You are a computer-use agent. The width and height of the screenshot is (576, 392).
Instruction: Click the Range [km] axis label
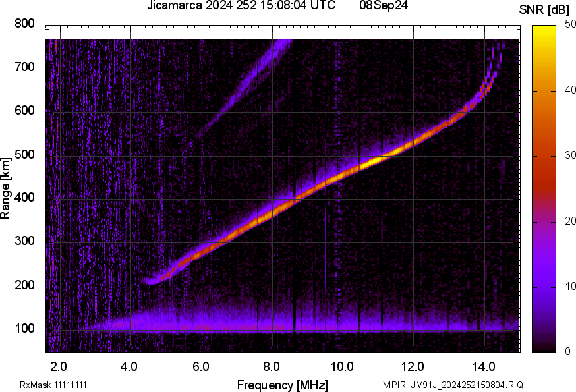pyautogui.click(x=6, y=188)
